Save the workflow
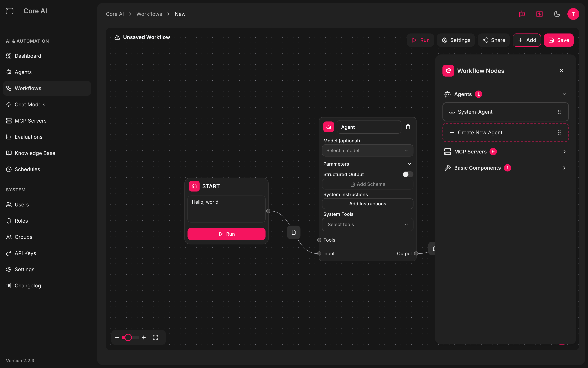 559,40
